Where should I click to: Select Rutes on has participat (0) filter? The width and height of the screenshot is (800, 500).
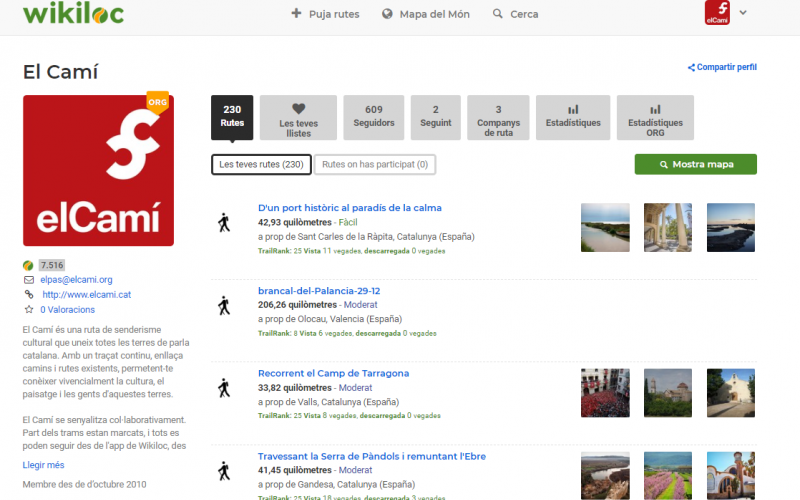coord(375,164)
